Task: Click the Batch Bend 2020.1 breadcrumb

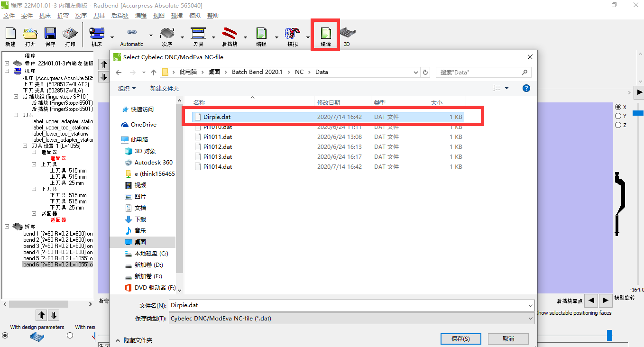Action: click(x=257, y=72)
